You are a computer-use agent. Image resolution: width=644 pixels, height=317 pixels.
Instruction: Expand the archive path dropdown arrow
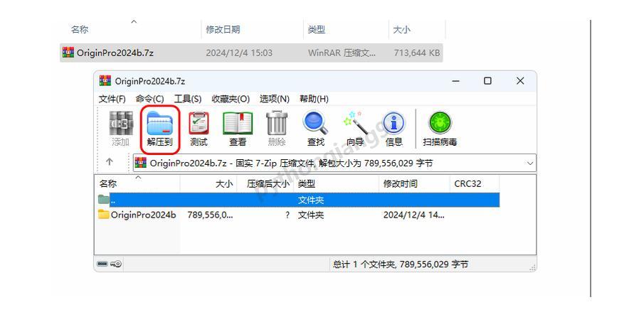530,163
